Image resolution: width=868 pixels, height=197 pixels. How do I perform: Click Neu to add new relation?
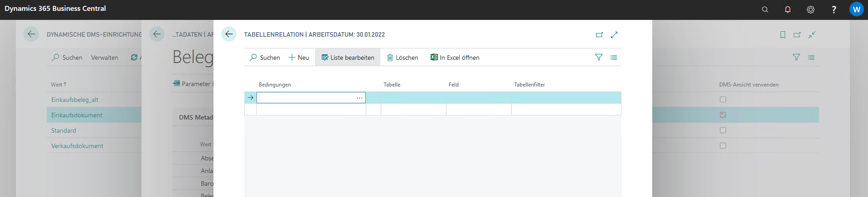click(299, 58)
